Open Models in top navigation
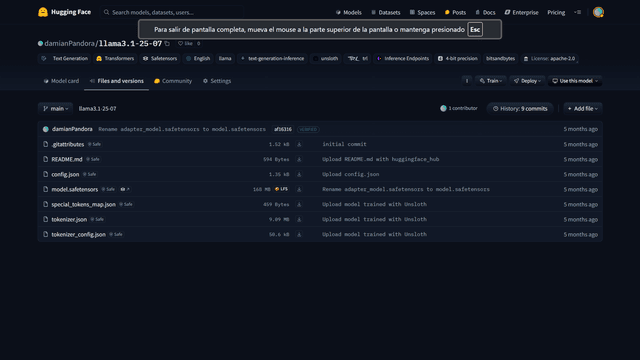 (349, 12)
